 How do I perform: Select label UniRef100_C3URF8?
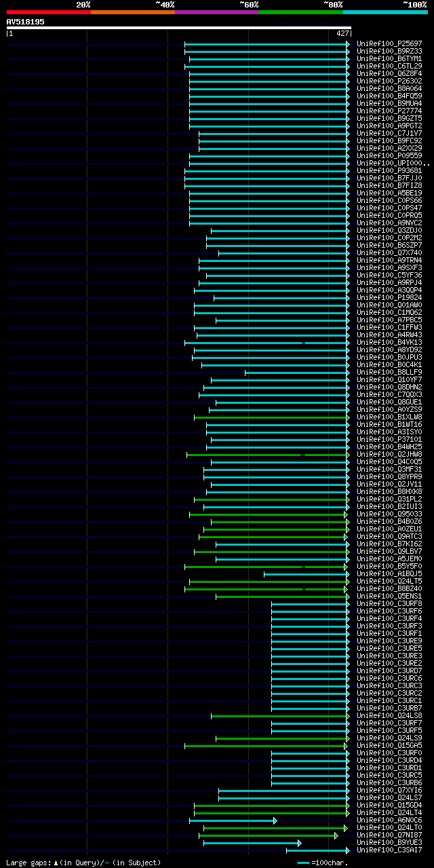click(389, 603)
